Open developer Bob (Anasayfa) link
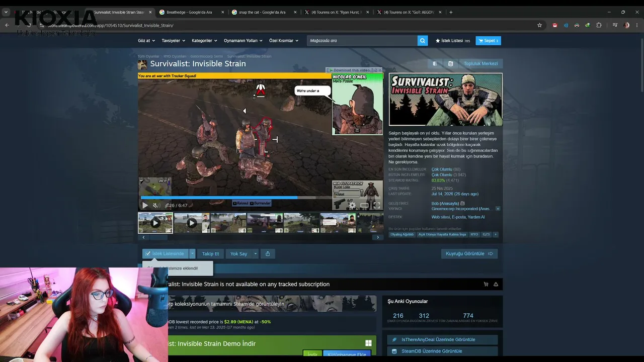The height and width of the screenshot is (362, 644). click(x=445, y=204)
